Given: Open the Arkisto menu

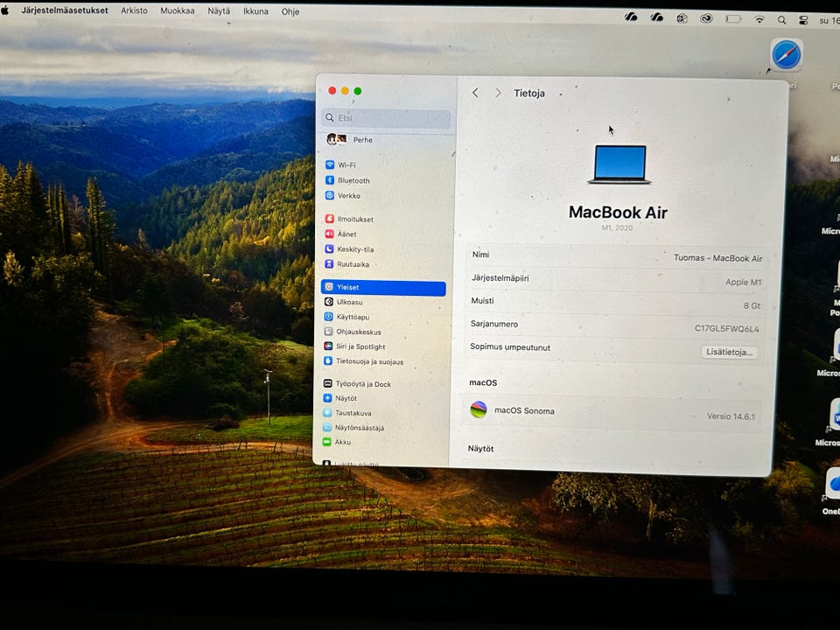Looking at the screenshot, I should point(134,10).
